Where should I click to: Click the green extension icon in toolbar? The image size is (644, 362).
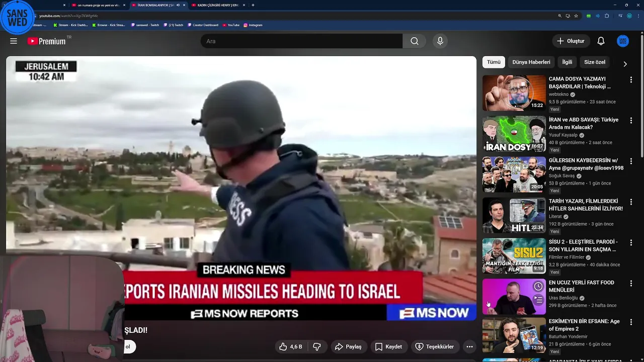click(x=589, y=16)
